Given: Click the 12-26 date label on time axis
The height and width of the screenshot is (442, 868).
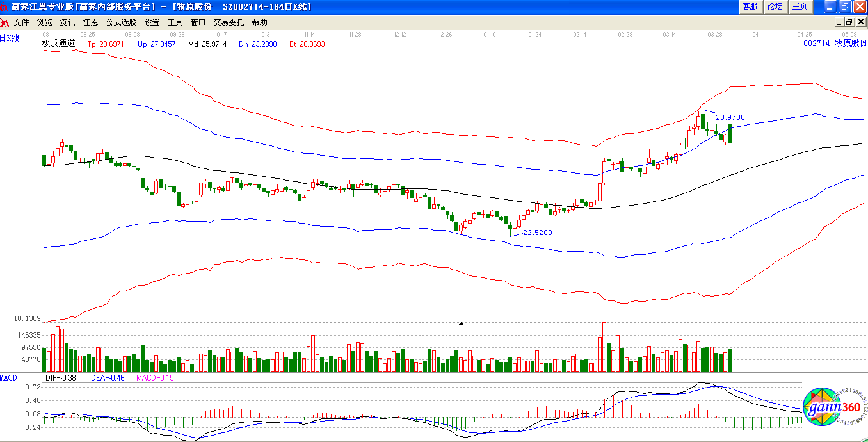Looking at the screenshot, I should pos(445,34).
